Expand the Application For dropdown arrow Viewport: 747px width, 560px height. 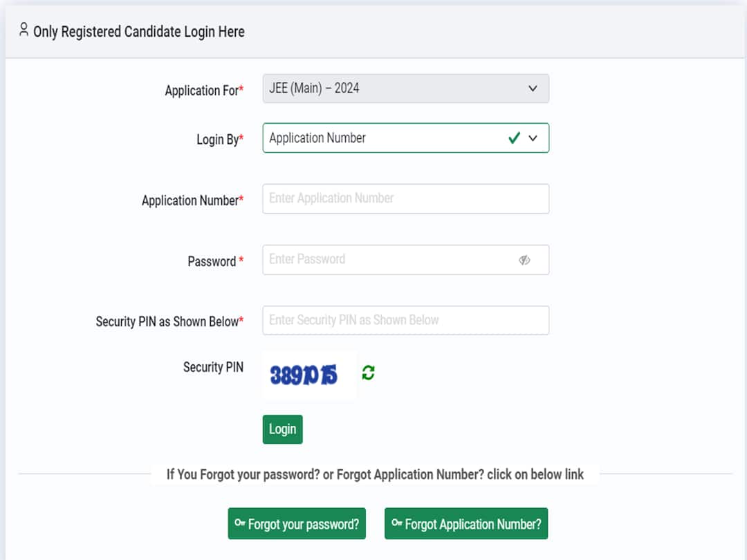coord(533,88)
